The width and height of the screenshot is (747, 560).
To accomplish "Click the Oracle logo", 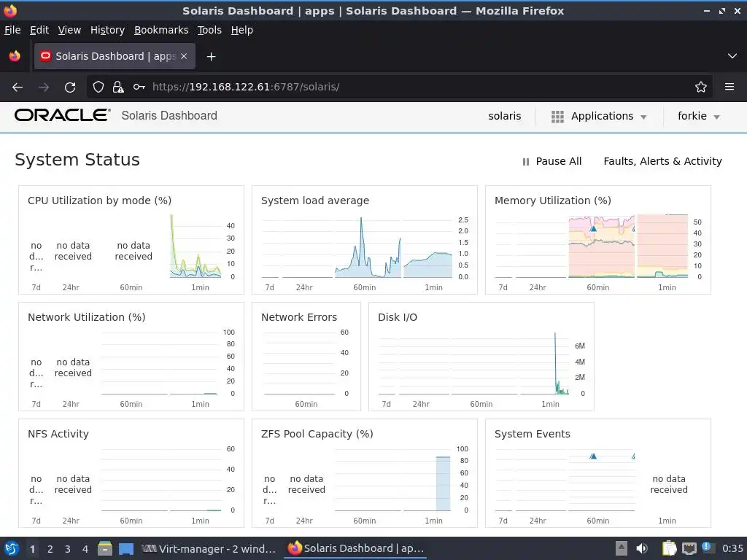I will 63,115.
